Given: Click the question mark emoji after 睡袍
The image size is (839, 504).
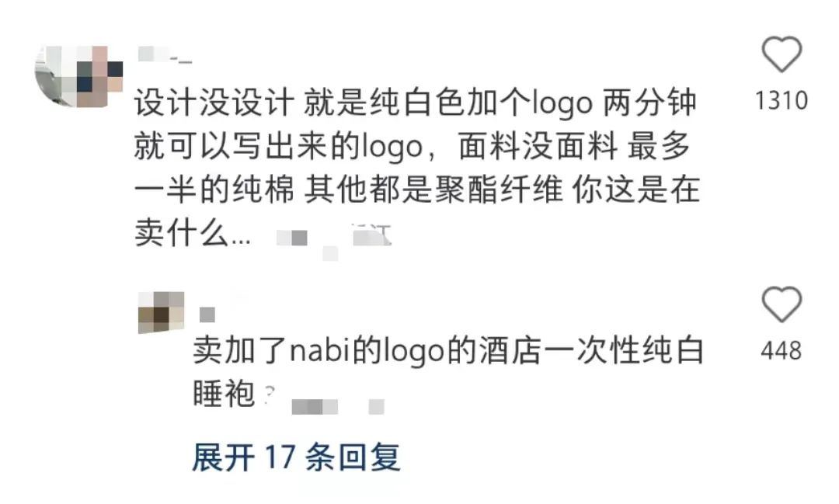Looking at the screenshot, I should point(270,395).
